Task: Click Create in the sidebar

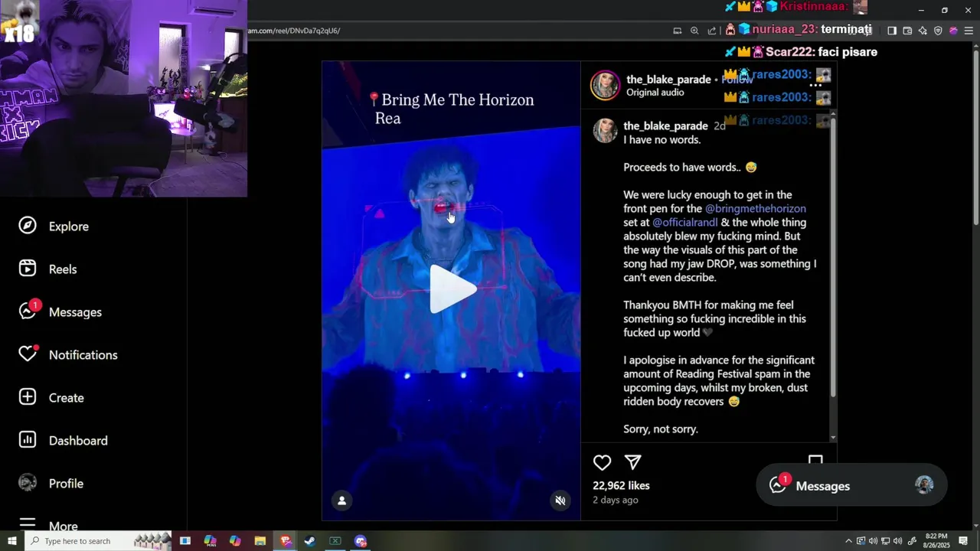Action: coord(51,397)
